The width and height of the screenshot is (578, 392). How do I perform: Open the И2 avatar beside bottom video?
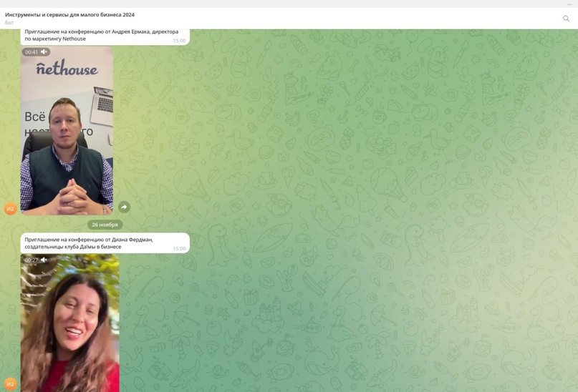click(x=10, y=384)
